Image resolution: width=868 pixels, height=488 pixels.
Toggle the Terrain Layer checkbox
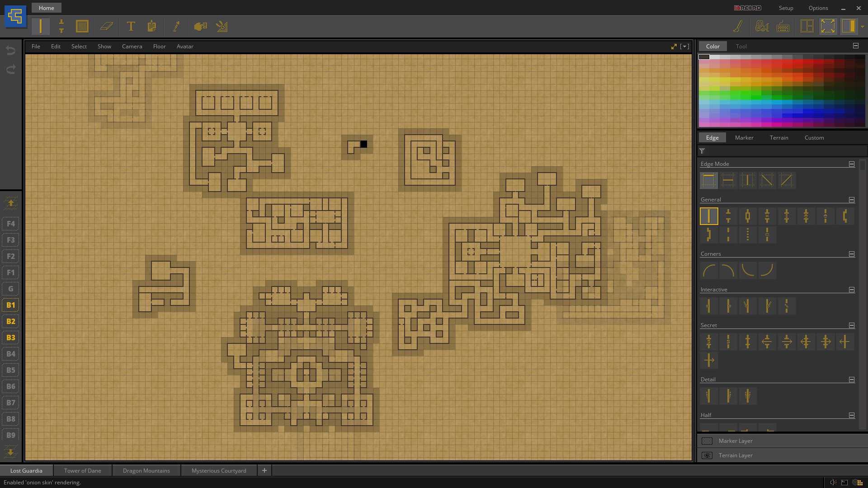(707, 455)
